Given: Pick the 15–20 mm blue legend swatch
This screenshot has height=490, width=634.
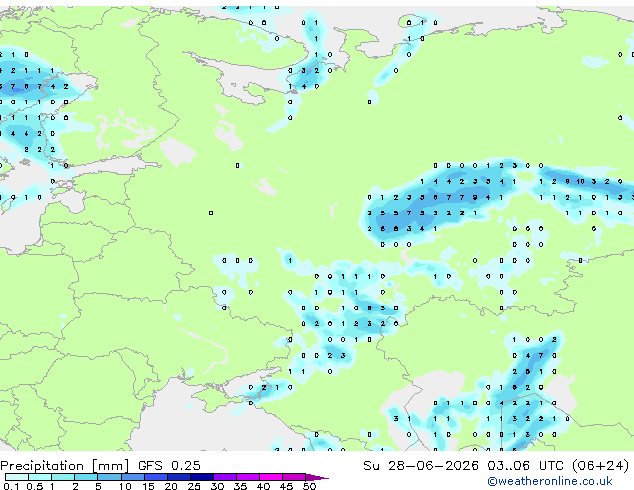Looking at the screenshot, I should pos(155,477).
